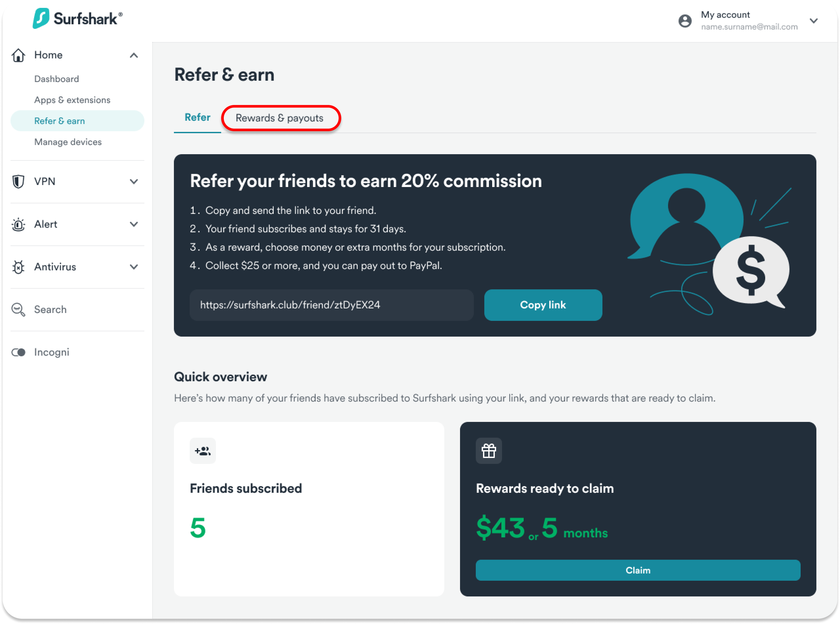Collapse the Home section chevron
The height and width of the screenshot is (624, 840).
tap(134, 55)
